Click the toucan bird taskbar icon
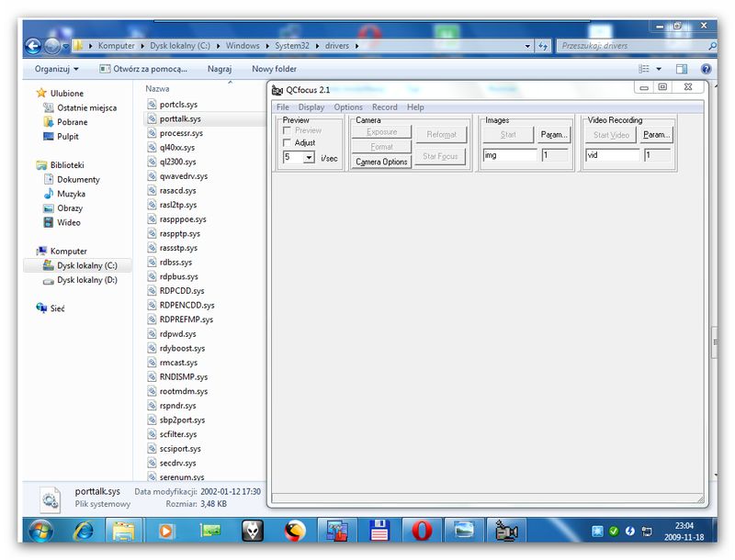The width and height of the screenshot is (735, 560). (295, 531)
